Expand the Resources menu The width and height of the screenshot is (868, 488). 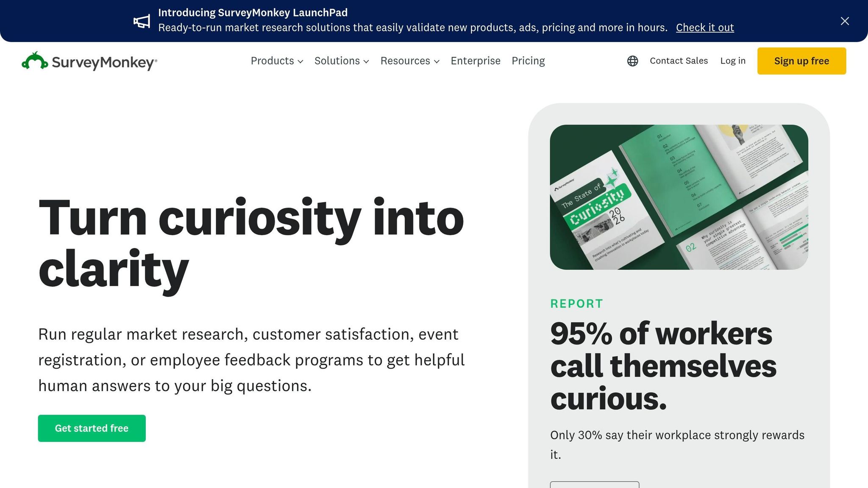[x=410, y=61]
